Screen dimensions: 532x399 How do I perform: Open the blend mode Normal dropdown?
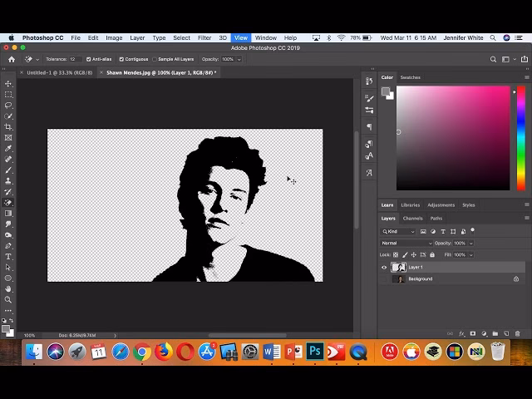tap(406, 244)
